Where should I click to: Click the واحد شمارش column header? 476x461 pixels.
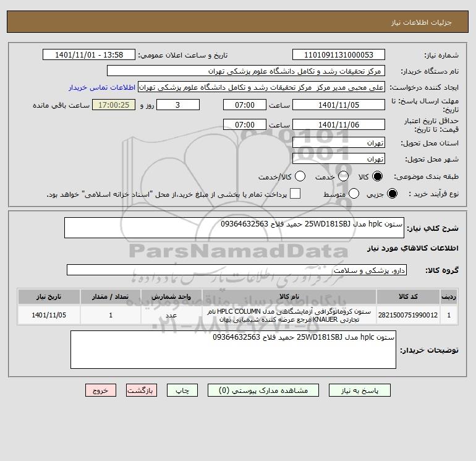tap(171, 296)
